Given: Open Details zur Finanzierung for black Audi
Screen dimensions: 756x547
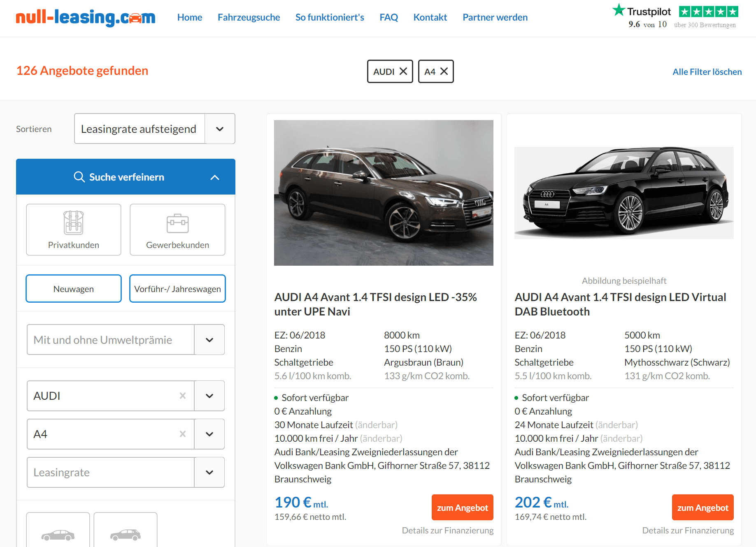Looking at the screenshot, I should (688, 530).
